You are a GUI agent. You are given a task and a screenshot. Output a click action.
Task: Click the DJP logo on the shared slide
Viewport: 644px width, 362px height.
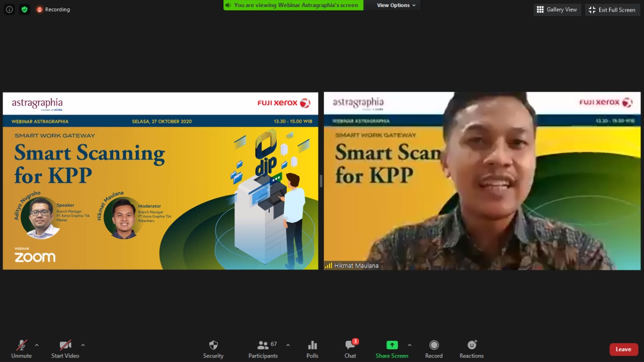tap(266, 153)
